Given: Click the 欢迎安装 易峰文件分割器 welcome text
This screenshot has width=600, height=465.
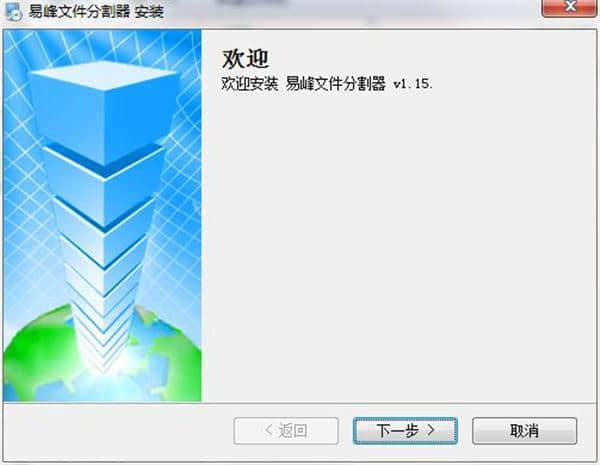Looking at the screenshot, I should click(x=303, y=83).
